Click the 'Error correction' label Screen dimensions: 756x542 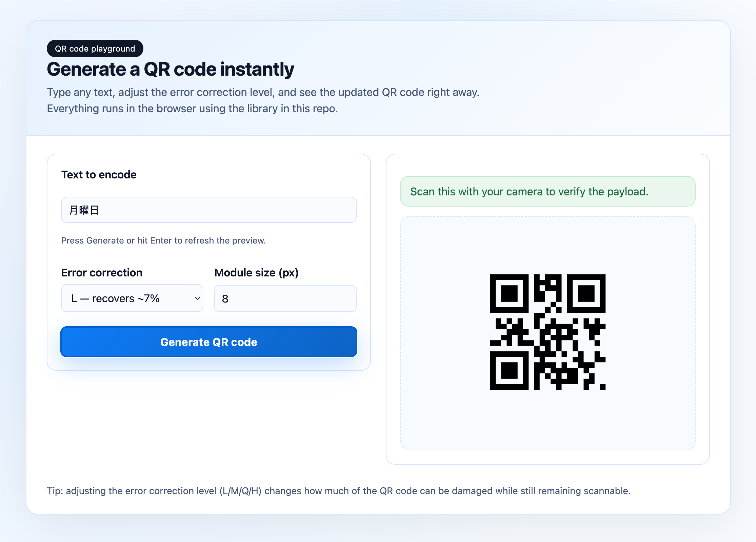point(102,272)
